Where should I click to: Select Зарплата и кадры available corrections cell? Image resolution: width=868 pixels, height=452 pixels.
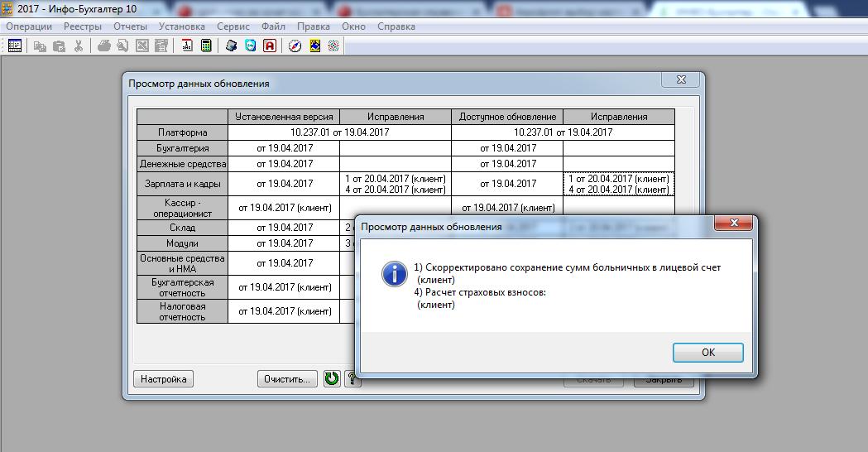click(x=619, y=184)
